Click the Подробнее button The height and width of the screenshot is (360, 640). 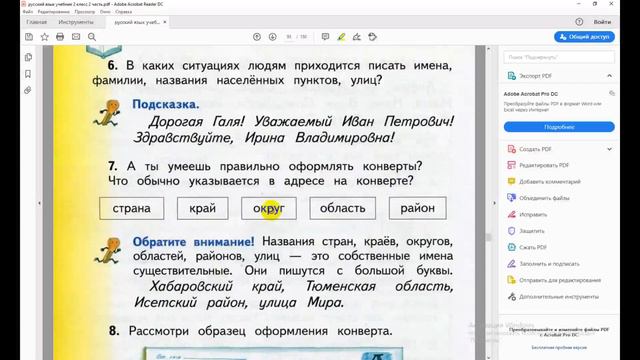(x=559, y=127)
